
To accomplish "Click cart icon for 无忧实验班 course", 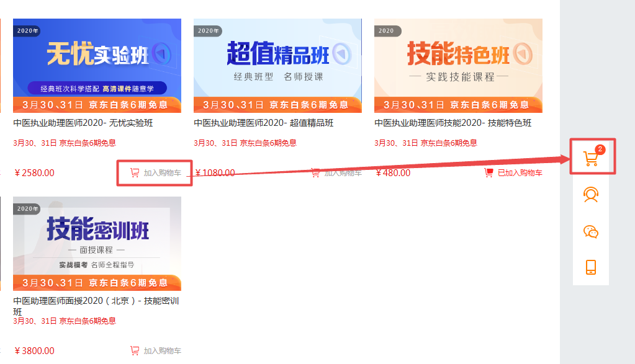I will [x=135, y=173].
